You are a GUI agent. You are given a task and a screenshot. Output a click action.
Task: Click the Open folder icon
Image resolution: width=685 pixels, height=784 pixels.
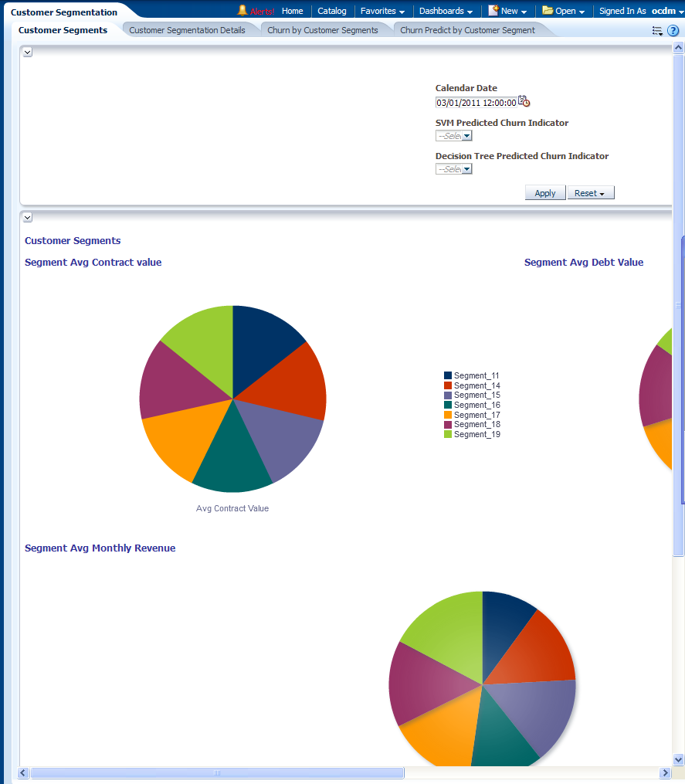pyautogui.click(x=548, y=11)
